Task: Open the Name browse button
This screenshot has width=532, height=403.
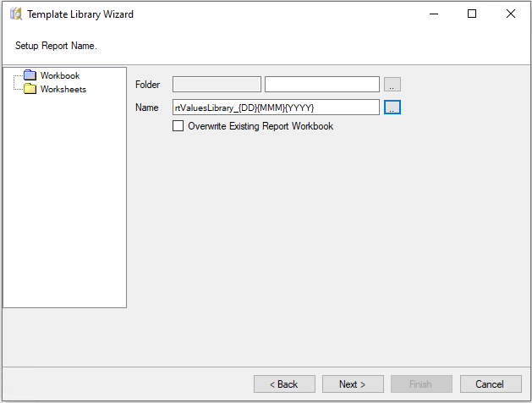Action: click(392, 108)
